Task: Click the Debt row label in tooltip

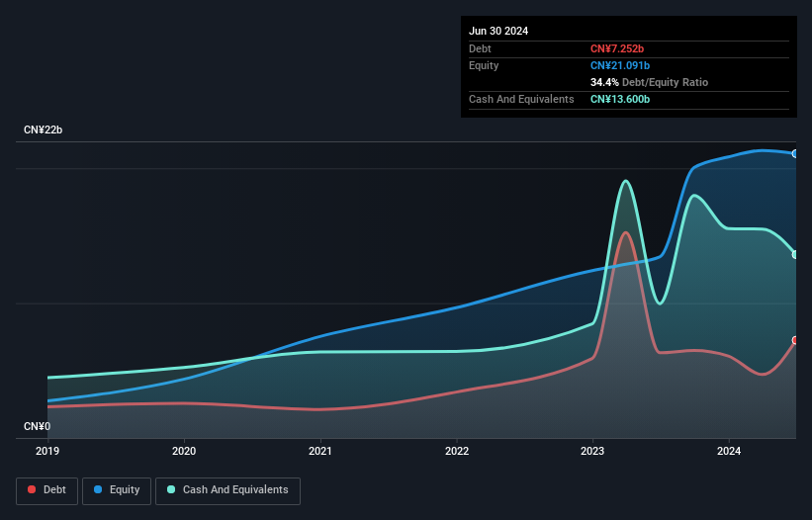Action: tap(480, 48)
